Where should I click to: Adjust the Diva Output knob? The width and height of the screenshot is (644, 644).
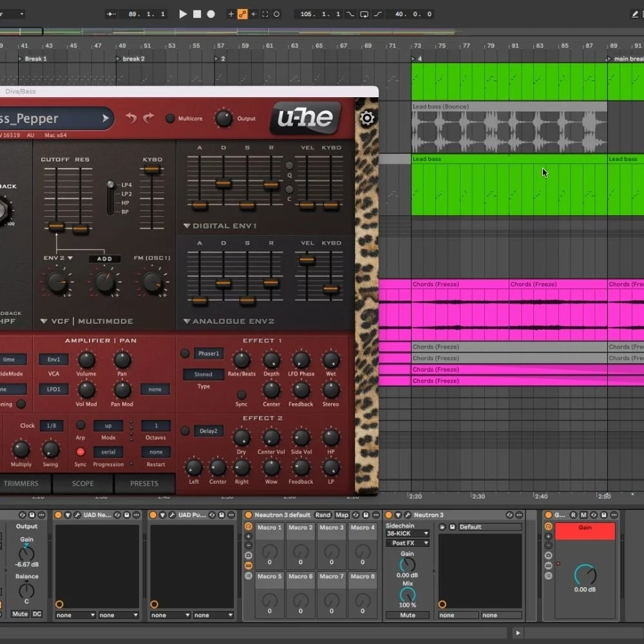click(224, 118)
